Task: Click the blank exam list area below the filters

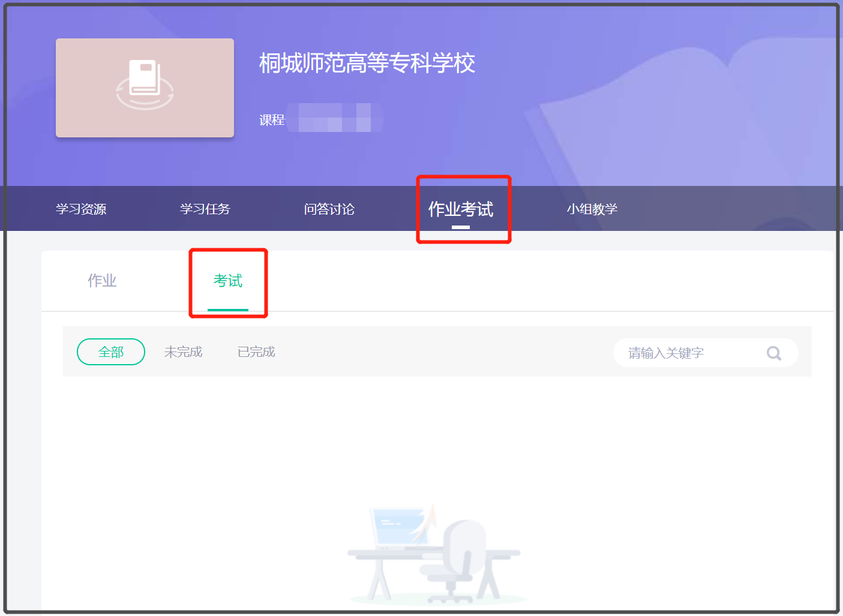Action: tap(437, 438)
